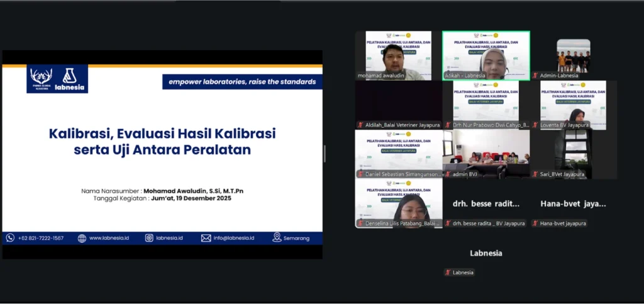Click muted microphone icon next to Loventa BV Jayapura
Screen dimensions: 644x304
click(535, 125)
